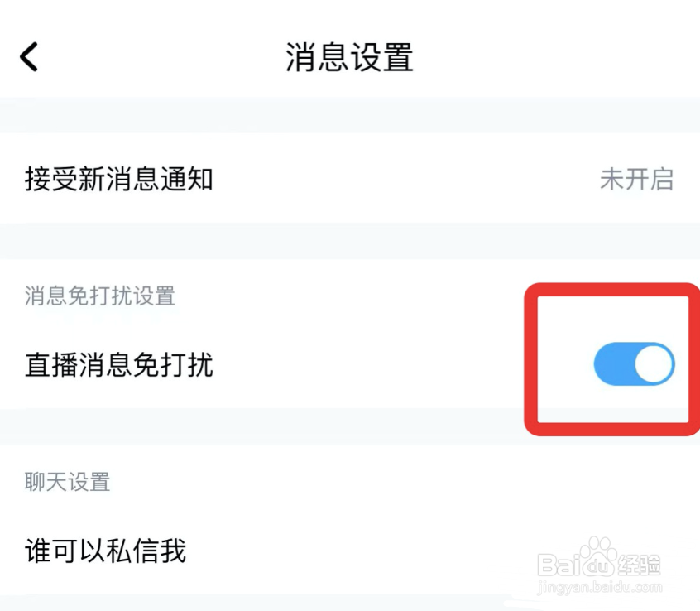Tap the 直播消息免打扰 label
Viewport: 700px width, 611px height.
[x=119, y=365]
